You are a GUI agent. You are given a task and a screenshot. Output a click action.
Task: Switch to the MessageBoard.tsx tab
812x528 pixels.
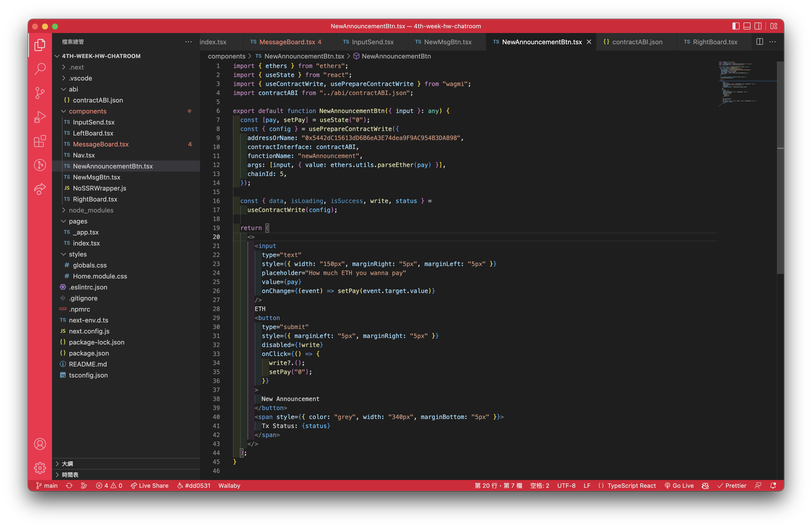click(x=286, y=42)
